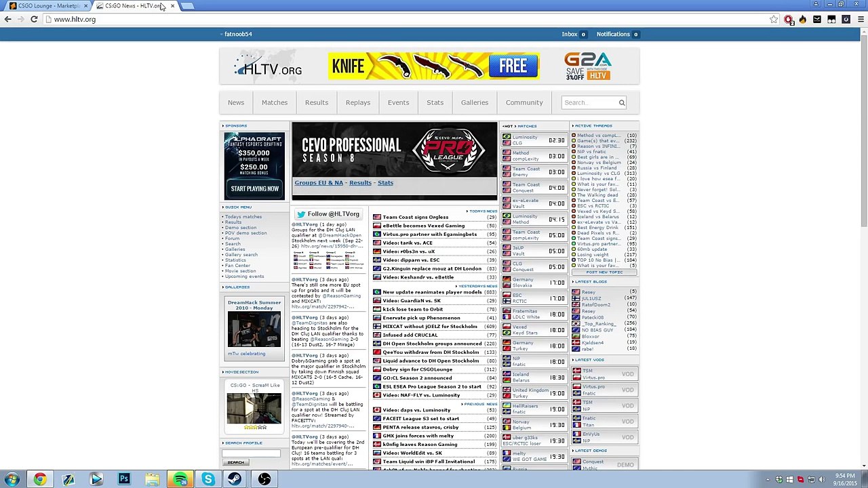Open the flame extension icon in Chrome toolbar
Viewport: 868px width, 488px height.
(x=803, y=20)
